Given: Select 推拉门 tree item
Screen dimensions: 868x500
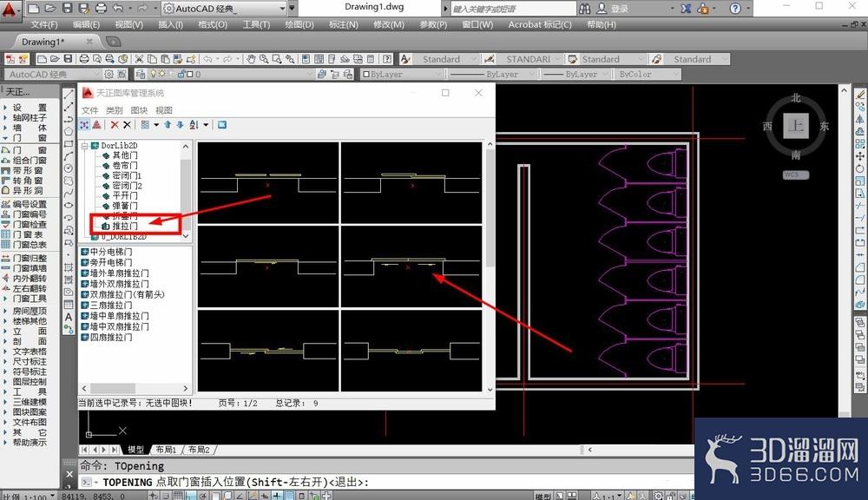Looking at the screenshot, I should [x=125, y=226].
